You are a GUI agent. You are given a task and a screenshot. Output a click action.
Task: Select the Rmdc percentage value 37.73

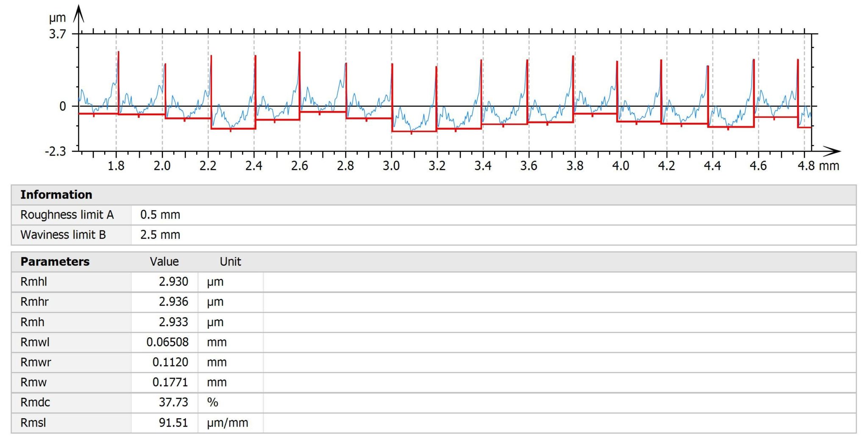(173, 402)
